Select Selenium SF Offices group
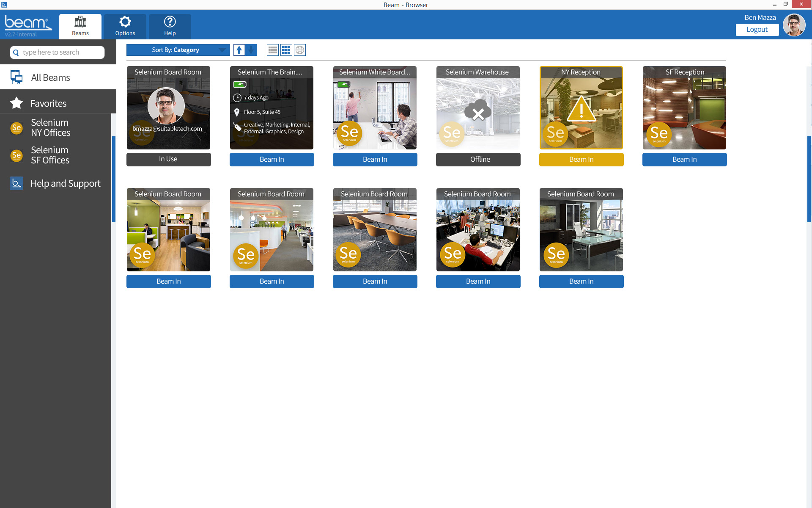The width and height of the screenshot is (812, 508). tap(55, 155)
